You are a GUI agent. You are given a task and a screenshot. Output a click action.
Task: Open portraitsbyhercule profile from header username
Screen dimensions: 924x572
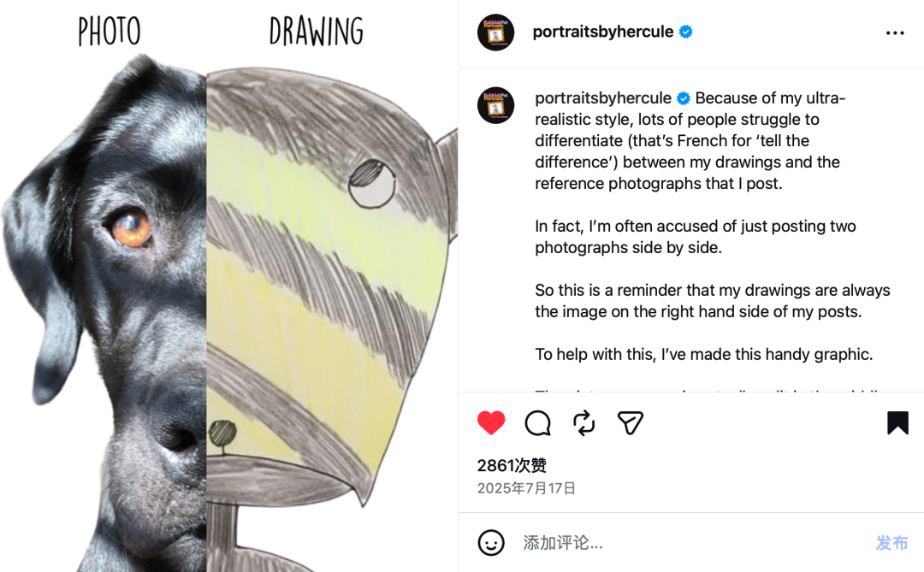602,32
